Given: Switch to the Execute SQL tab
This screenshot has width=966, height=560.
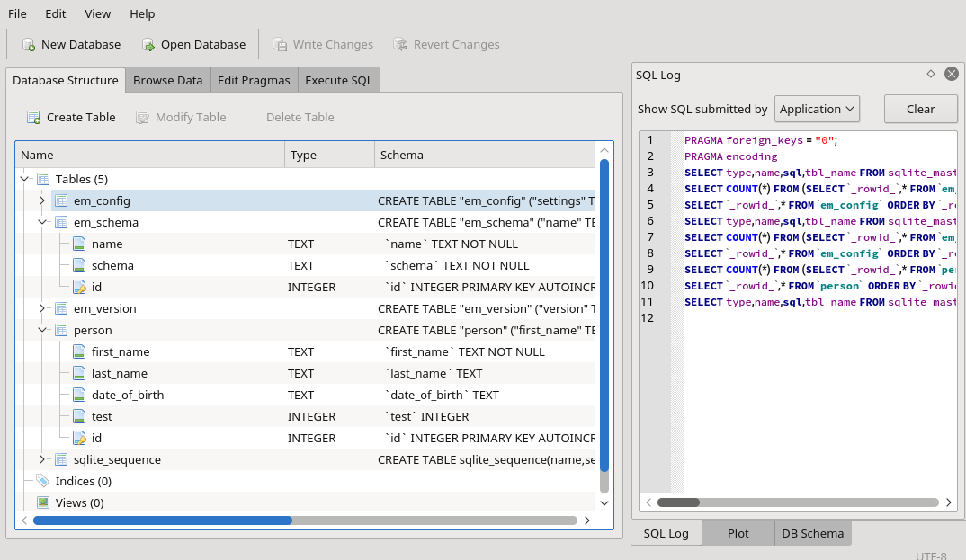Looking at the screenshot, I should point(338,80).
